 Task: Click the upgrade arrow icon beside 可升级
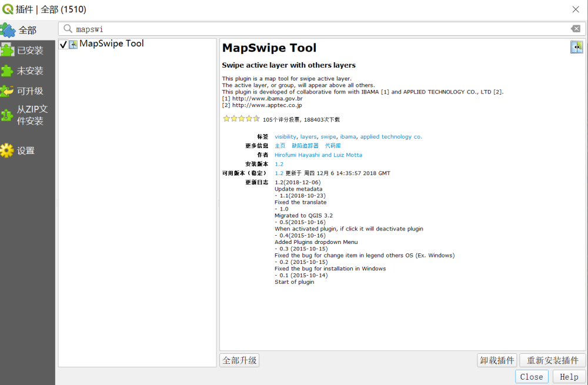pos(6,91)
